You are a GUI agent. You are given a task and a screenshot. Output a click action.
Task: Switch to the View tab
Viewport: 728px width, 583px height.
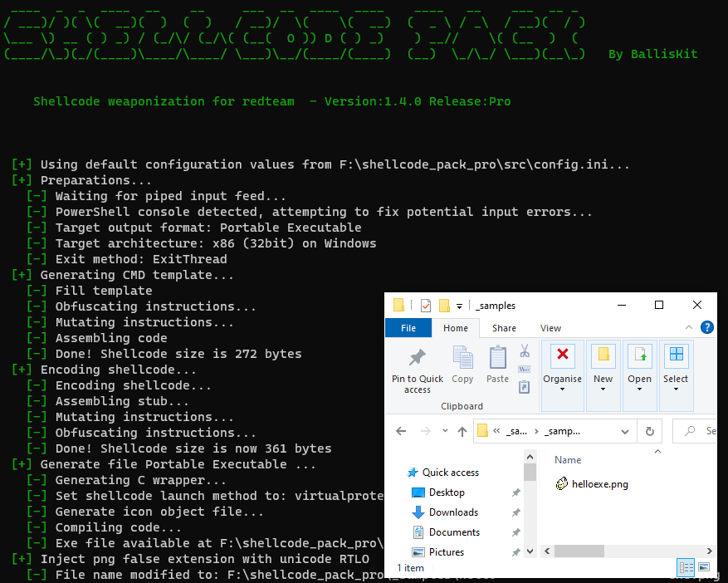click(x=550, y=328)
